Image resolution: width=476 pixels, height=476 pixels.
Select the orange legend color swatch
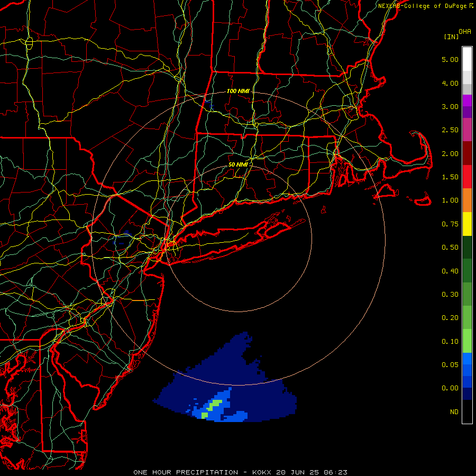point(467,200)
